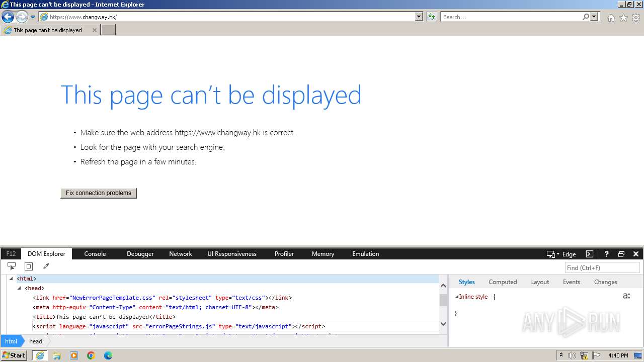Click the F12 label in developer tools

coord(11,254)
